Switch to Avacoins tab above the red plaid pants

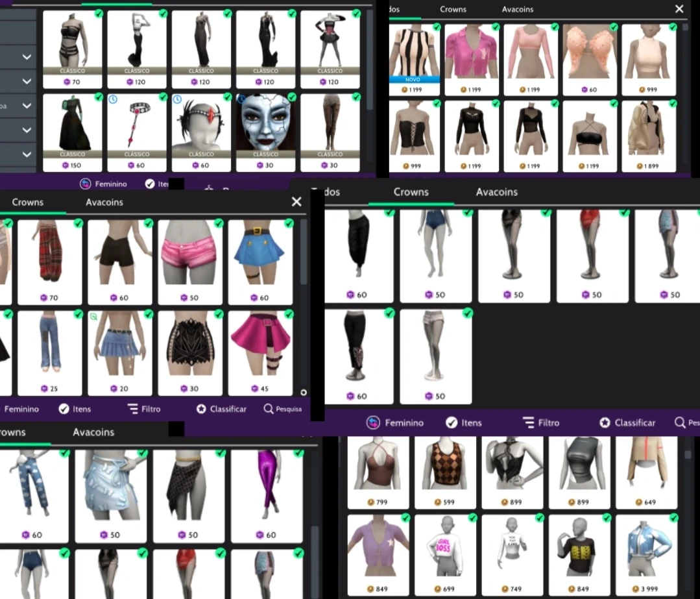pyautogui.click(x=104, y=202)
